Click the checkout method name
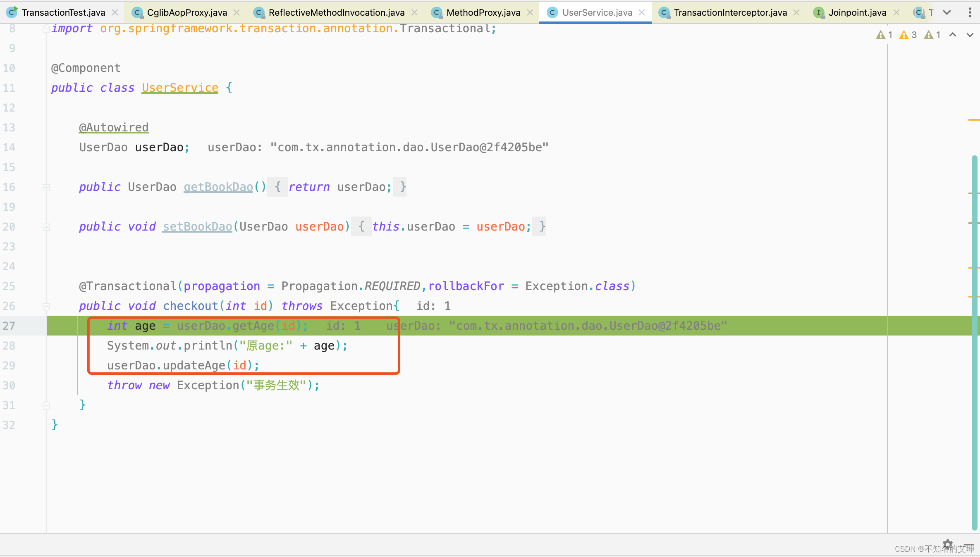Screen dimensions: 980x557 pos(190,306)
